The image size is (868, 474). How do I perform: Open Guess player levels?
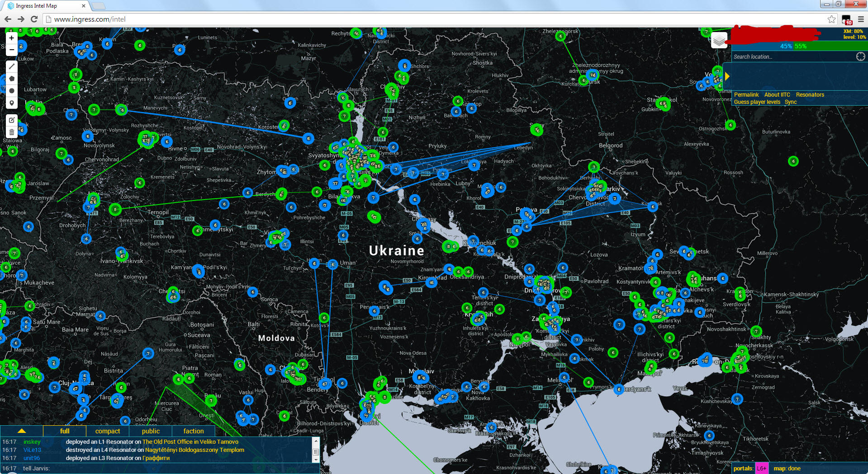757,102
